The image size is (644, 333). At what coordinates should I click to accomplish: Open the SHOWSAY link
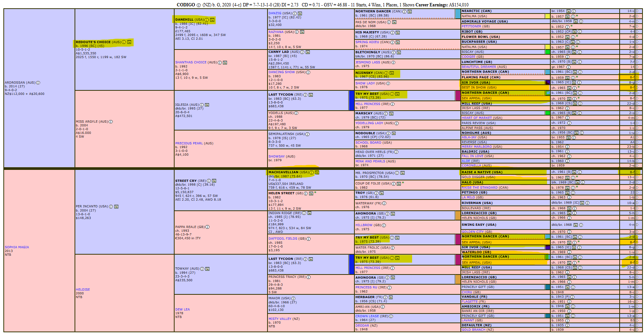point(276,156)
